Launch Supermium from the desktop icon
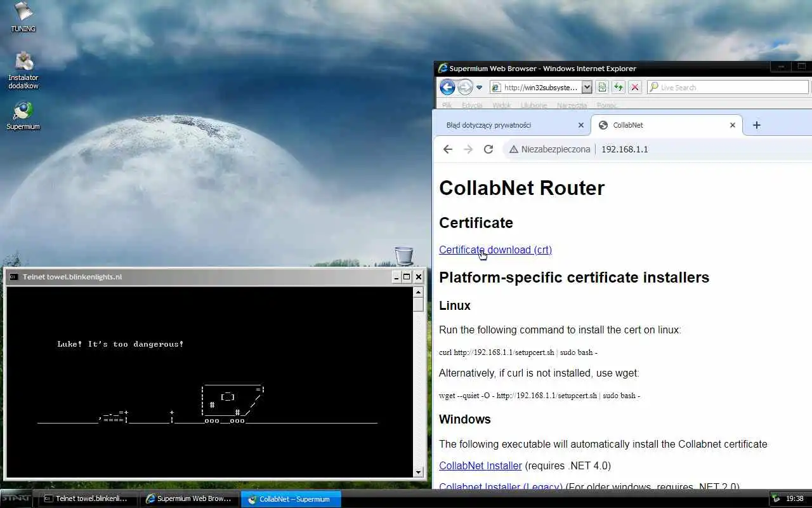The height and width of the screenshot is (508, 812). [23, 116]
